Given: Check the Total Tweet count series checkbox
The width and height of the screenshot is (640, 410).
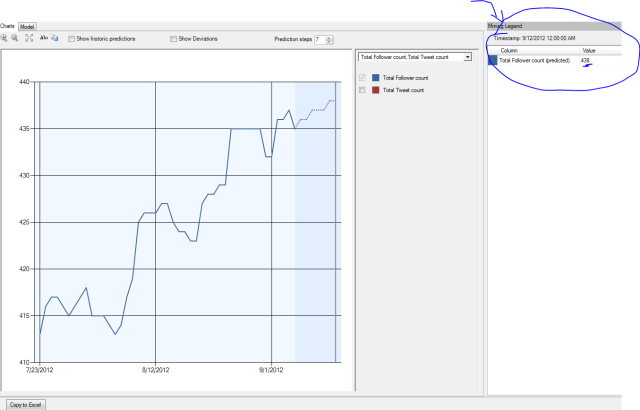Looking at the screenshot, I should tap(362, 90).
